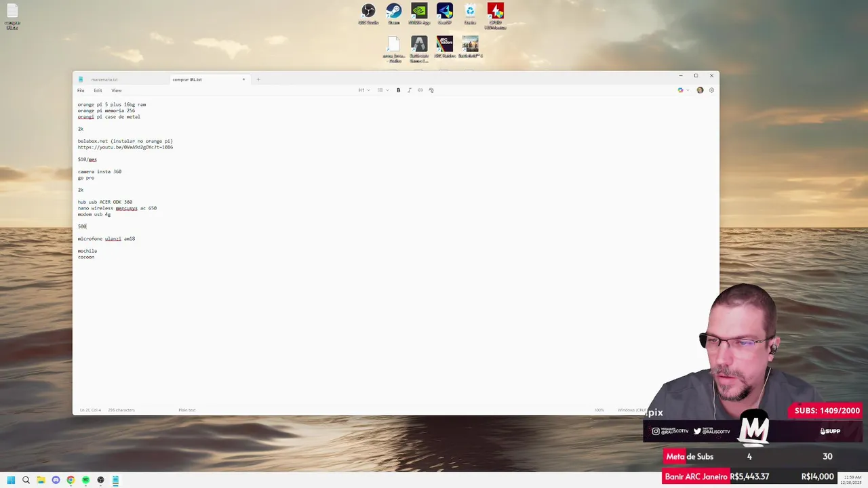Click the character count in the status bar

121,410
